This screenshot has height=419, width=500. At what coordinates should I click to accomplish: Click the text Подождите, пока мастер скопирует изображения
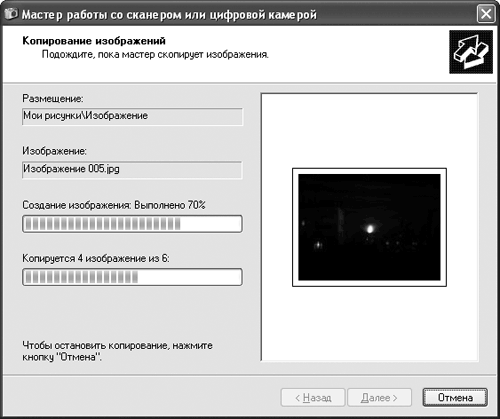click(x=155, y=54)
